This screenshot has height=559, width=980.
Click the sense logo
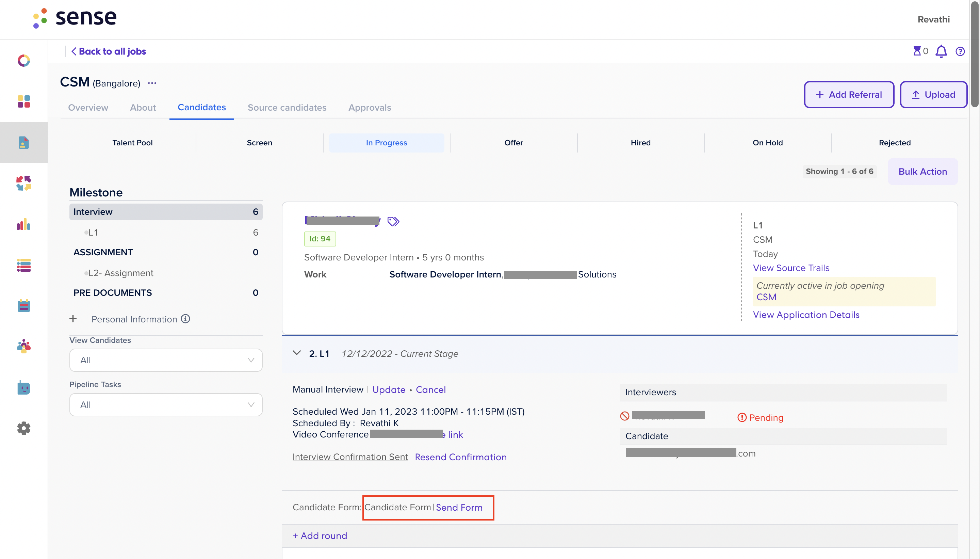tap(75, 18)
